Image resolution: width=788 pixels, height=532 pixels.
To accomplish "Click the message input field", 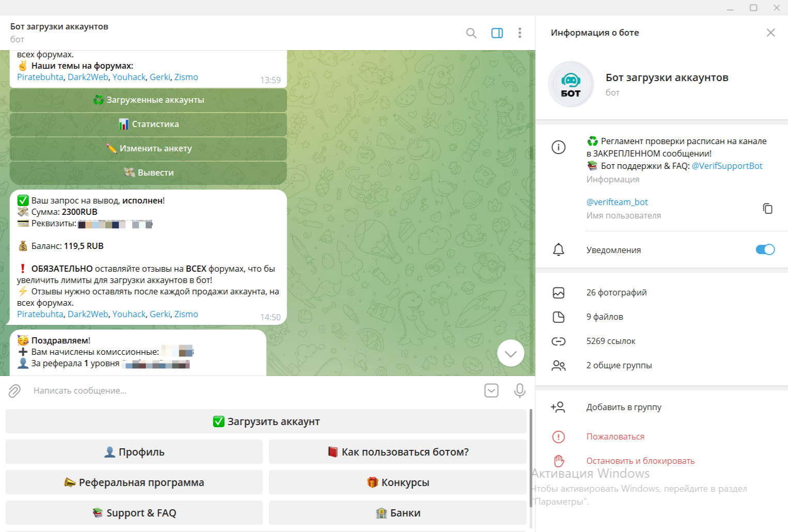I will [248, 391].
